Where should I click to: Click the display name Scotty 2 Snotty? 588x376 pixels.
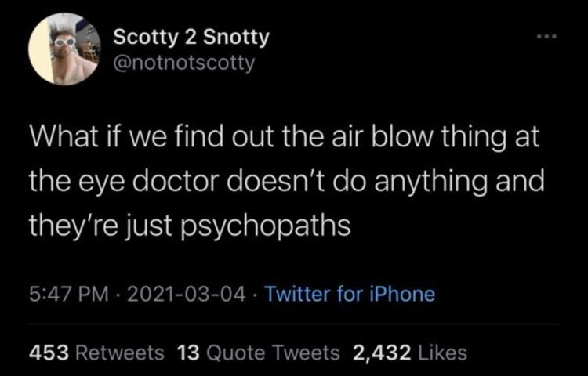point(191,38)
